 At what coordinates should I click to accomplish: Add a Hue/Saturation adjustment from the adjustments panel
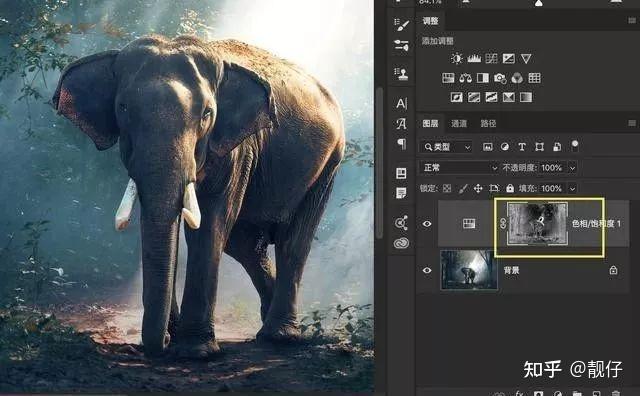448,78
